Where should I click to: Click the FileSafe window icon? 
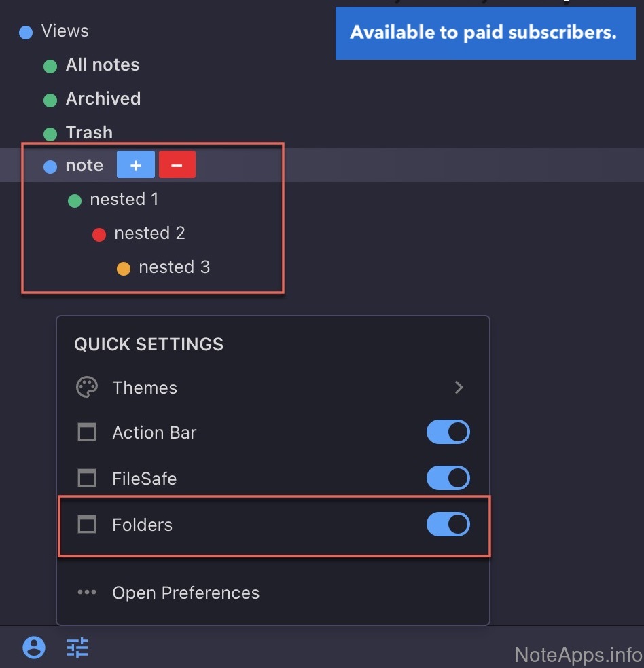[x=87, y=479]
